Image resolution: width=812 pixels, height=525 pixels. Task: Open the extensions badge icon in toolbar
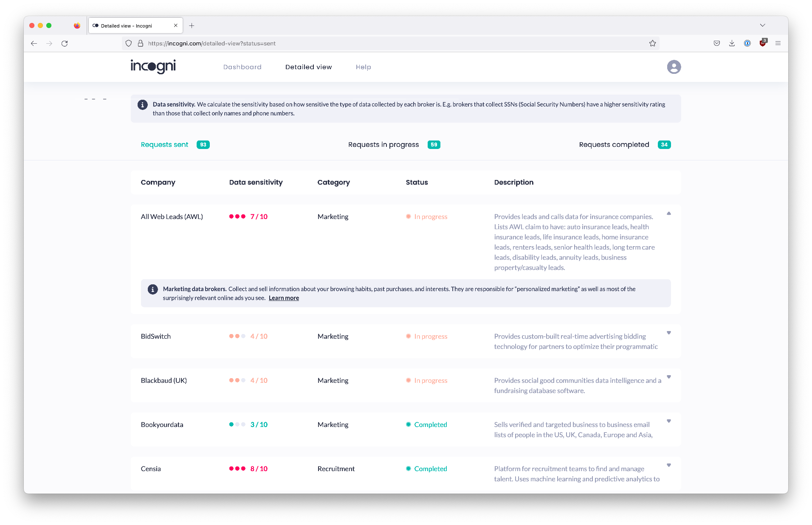(x=763, y=43)
